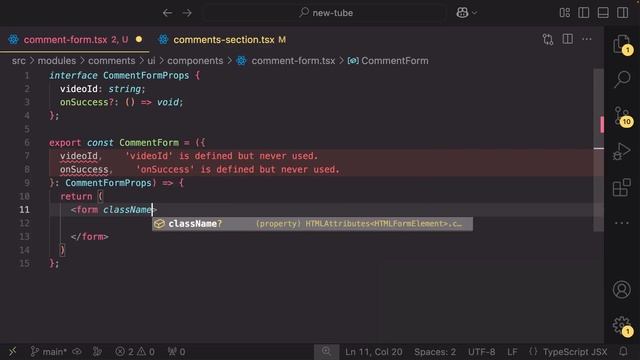
Task: Toggle the secondary side bar
Action: [622, 13]
